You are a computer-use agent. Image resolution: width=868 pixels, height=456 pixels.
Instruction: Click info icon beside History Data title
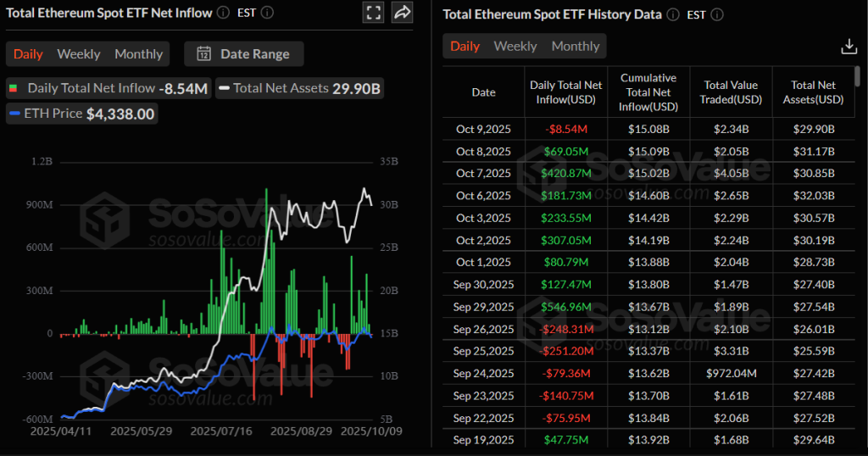coord(672,15)
